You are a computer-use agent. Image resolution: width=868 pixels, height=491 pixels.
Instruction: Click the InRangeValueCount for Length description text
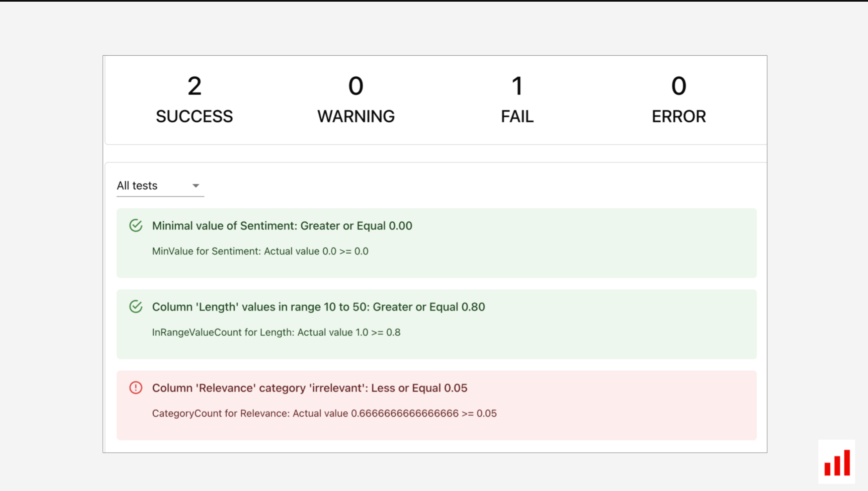pyautogui.click(x=276, y=332)
